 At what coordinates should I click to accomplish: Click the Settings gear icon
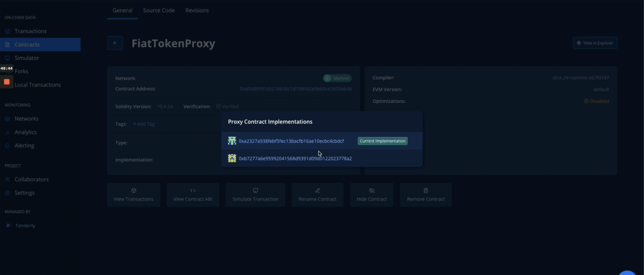tap(8, 193)
